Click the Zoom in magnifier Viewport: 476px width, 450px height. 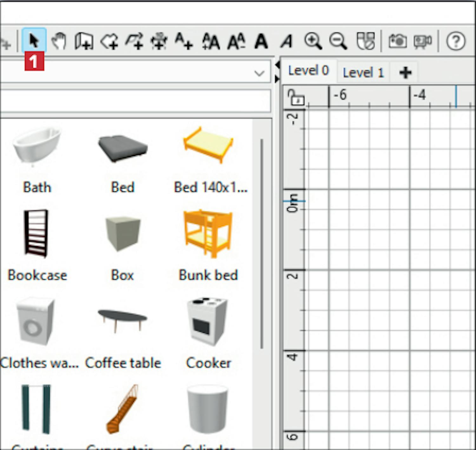(x=313, y=41)
